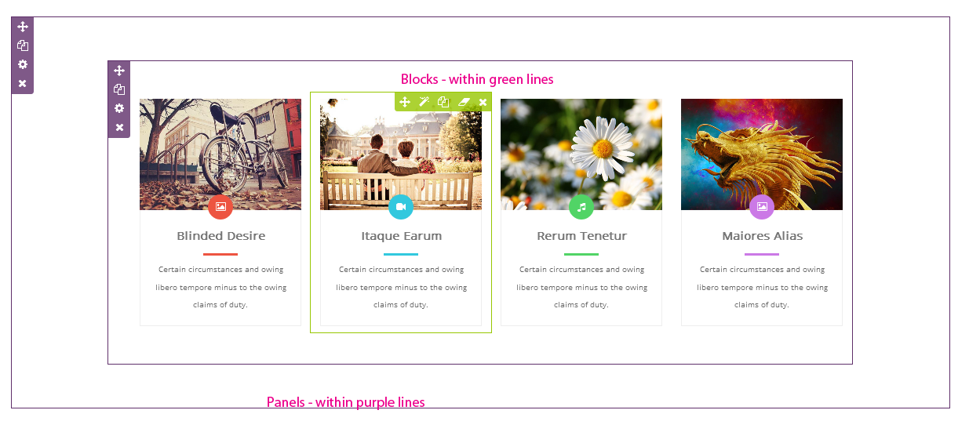Screen dimensions: 980x421
Task: Open inner panel settings gear
Action: coord(119,108)
